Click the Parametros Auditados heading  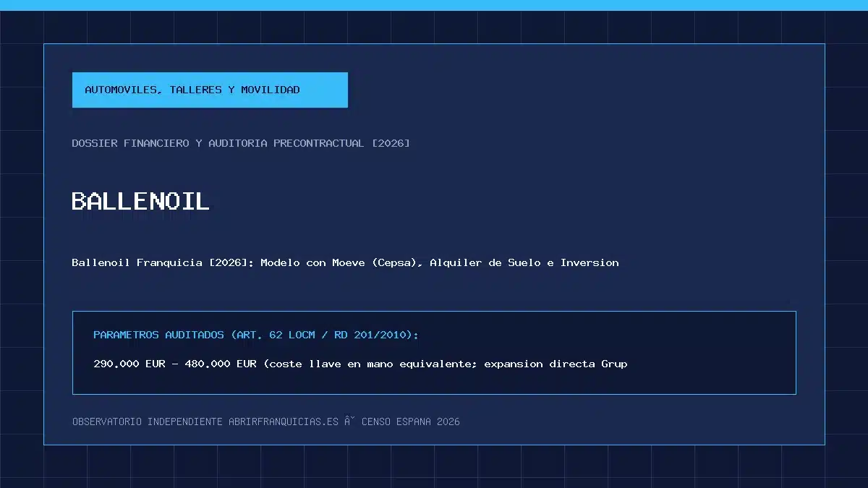pyautogui.click(x=256, y=335)
